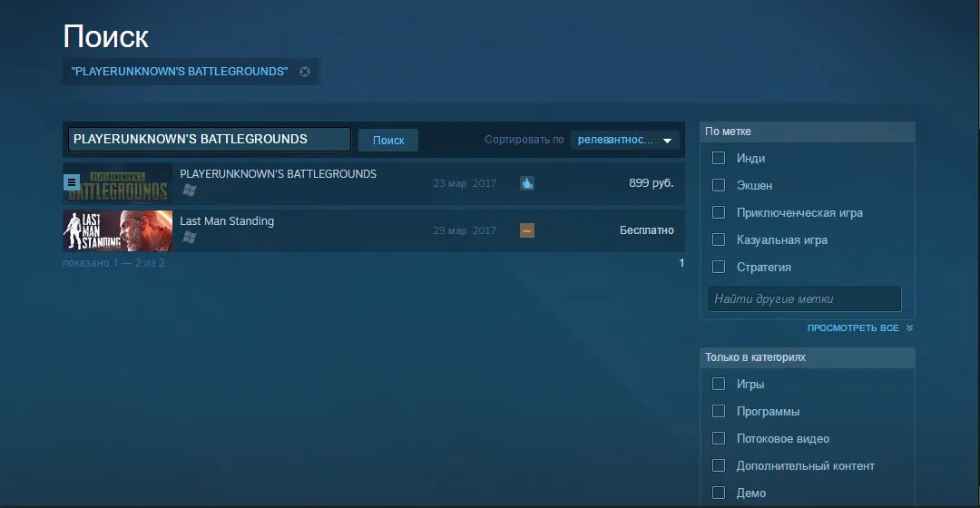Go to results page 1
This screenshot has height=508, width=980.
point(681,263)
